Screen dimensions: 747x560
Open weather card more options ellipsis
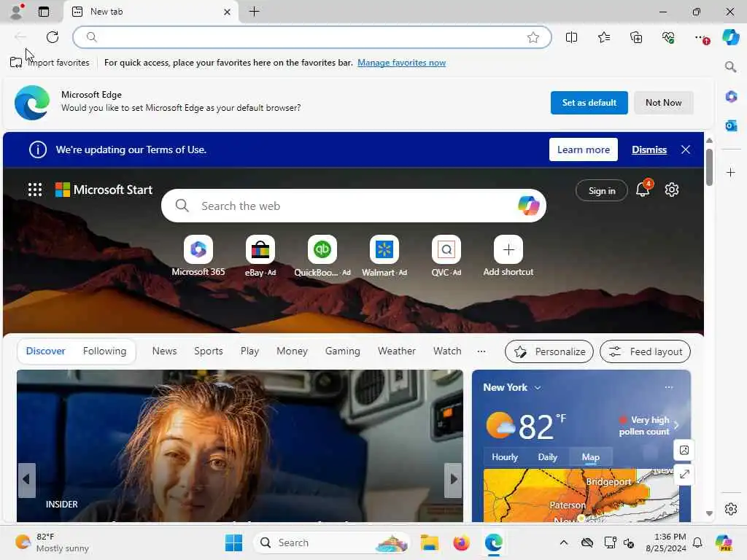pos(669,387)
